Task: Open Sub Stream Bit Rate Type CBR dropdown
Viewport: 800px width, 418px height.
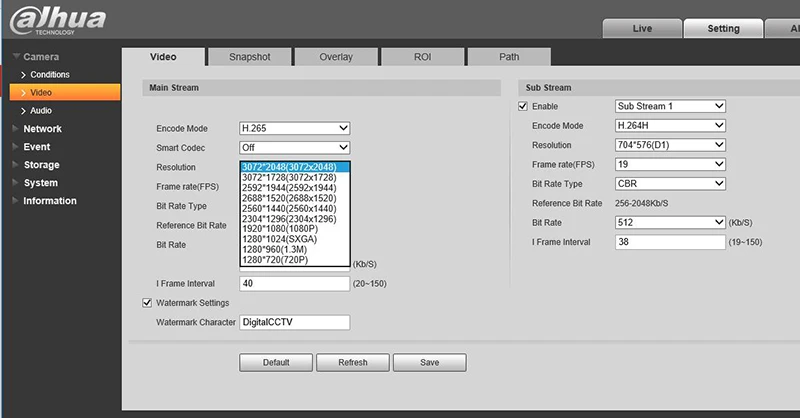Action: pos(670,184)
